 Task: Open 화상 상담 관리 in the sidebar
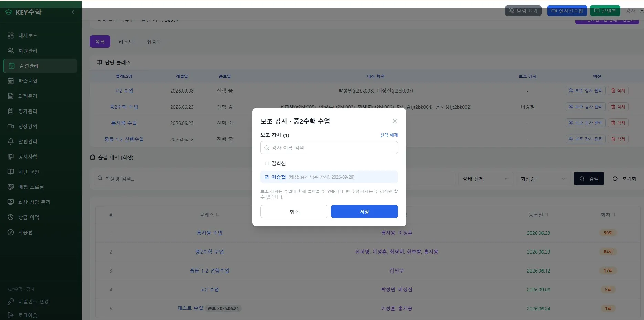pos(40,202)
